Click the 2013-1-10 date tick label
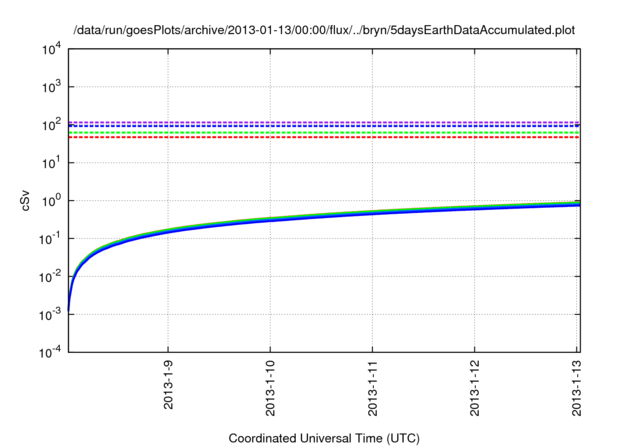The height and width of the screenshot is (448, 640). [x=270, y=388]
